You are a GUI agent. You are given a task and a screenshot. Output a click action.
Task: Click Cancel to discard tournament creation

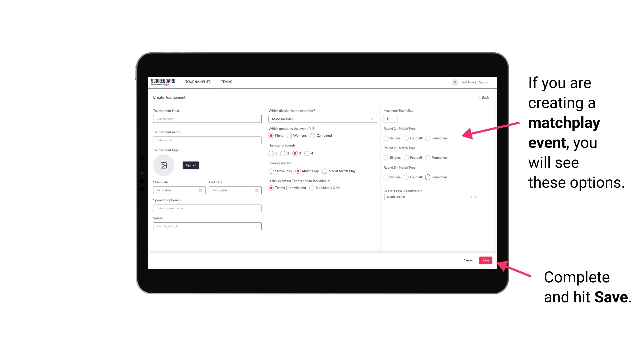click(x=468, y=260)
